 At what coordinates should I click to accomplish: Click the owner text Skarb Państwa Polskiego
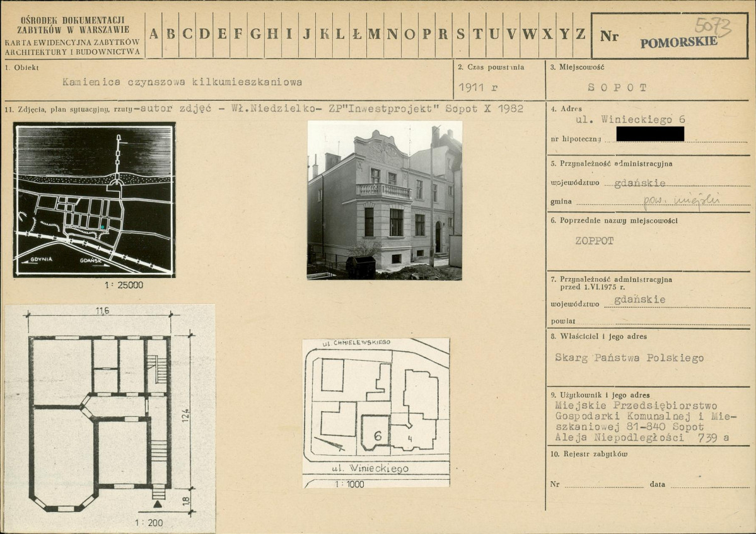[x=629, y=358]
